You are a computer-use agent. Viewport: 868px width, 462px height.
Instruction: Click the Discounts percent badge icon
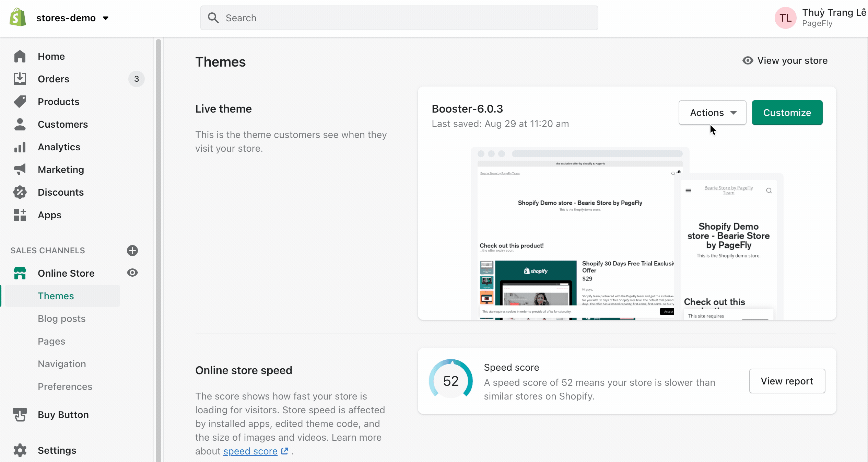pos(20,192)
